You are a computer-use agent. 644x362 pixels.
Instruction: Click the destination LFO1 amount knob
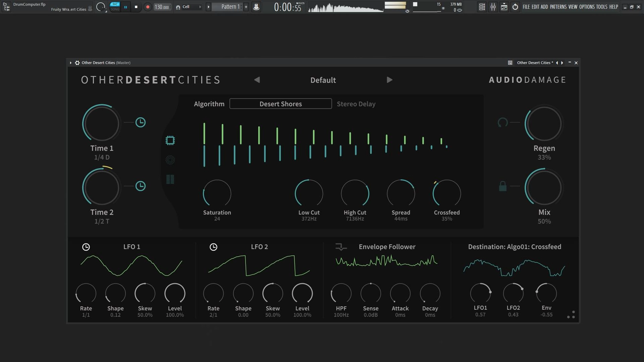480,293
